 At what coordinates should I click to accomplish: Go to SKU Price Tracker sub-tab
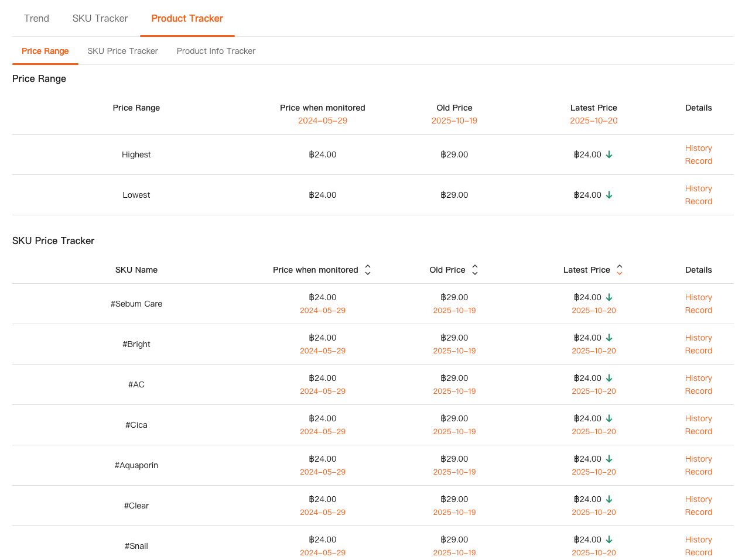[x=122, y=51]
